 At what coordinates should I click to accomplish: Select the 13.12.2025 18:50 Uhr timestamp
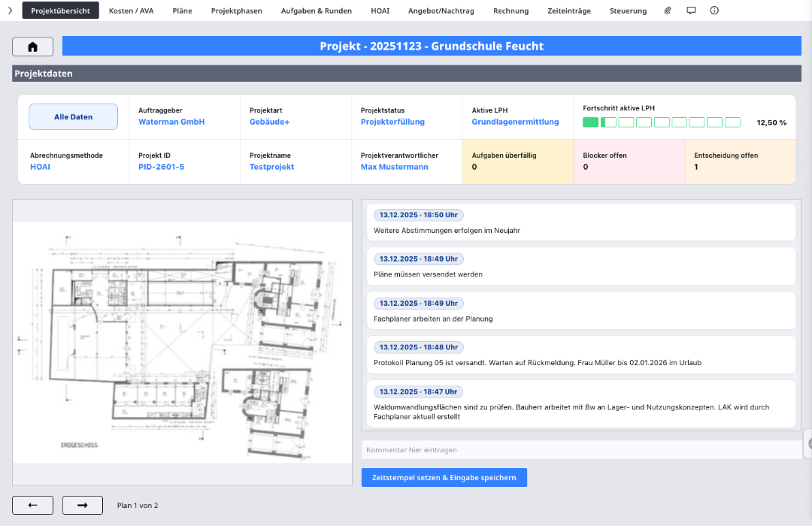click(x=419, y=215)
